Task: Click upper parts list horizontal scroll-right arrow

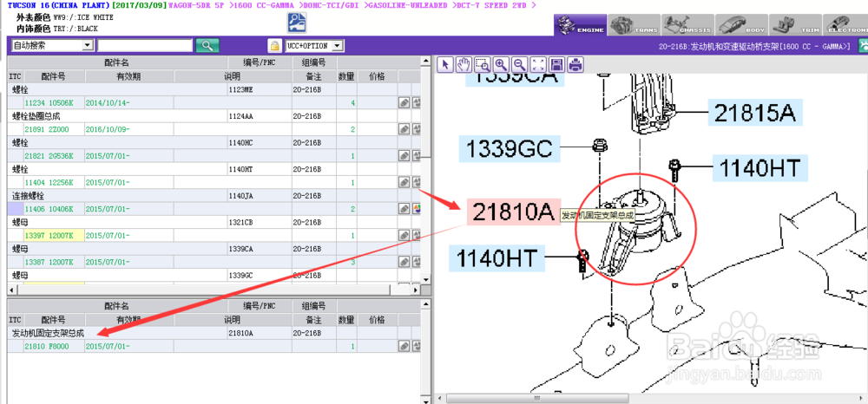Action: [417, 290]
